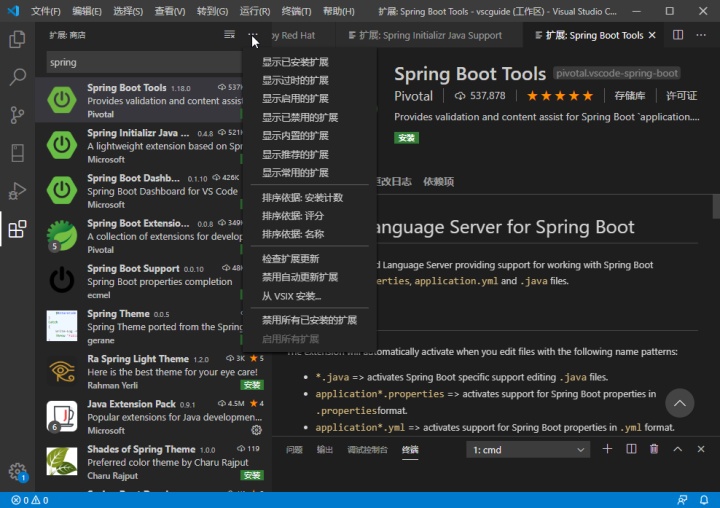Split the editor to the right
Image resolution: width=720 pixels, height=508 pixels.
(678, 35)
